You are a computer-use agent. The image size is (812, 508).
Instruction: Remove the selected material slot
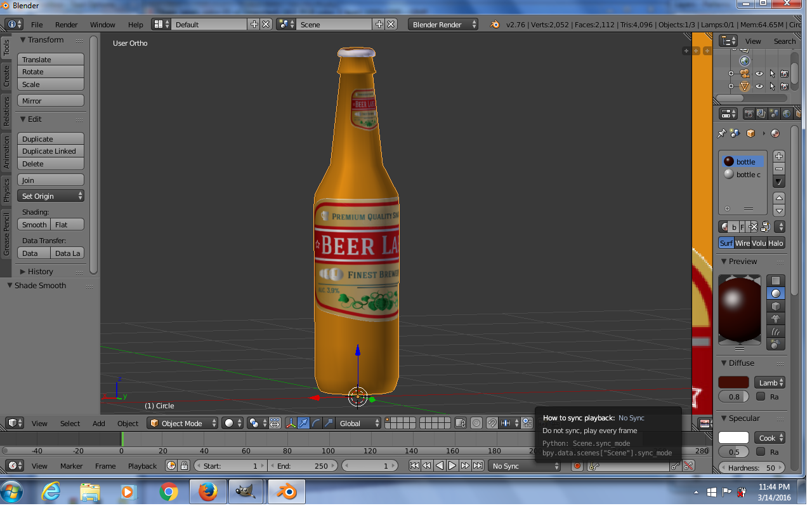(x=779, y=169)
